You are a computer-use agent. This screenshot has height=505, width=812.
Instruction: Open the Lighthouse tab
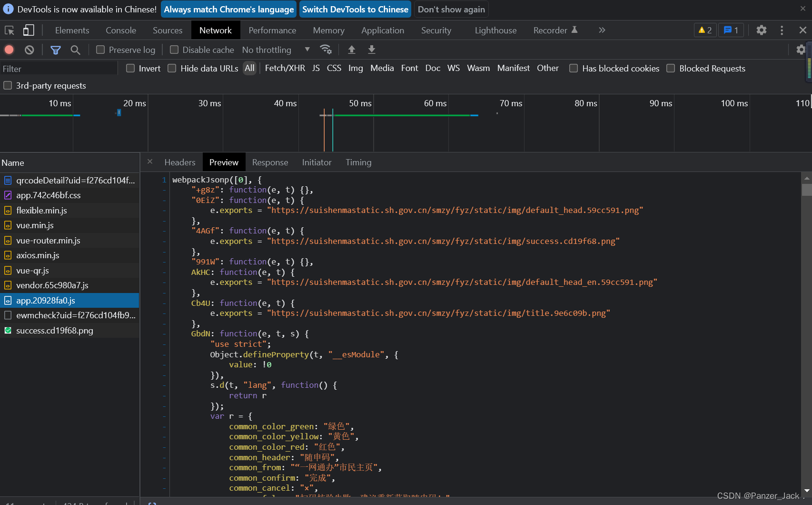[495, 30]
